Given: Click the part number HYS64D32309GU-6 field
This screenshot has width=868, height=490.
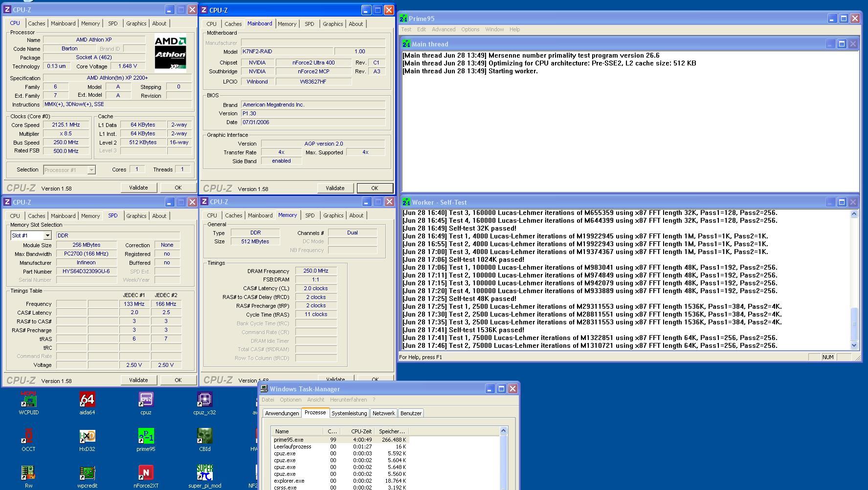Looking at the screenshot, I should pos(87,271).
